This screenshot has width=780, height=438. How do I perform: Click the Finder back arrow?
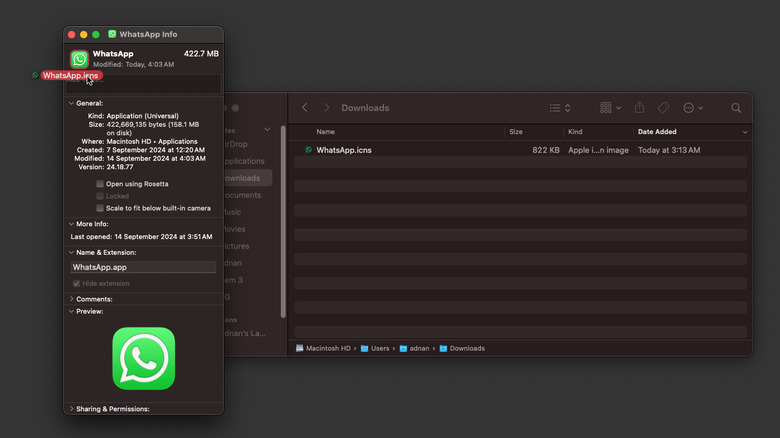pyautogui.click(x=304, y=108)
